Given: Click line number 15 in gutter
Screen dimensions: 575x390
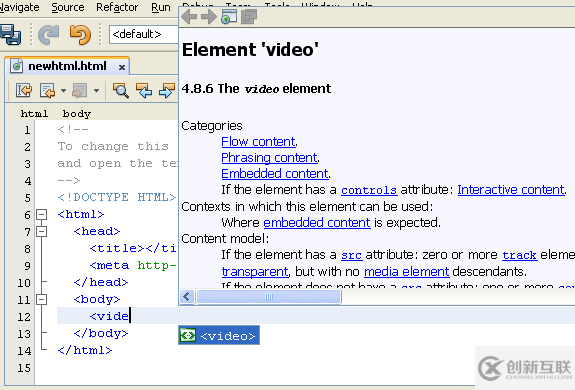Looking at the screenshot, I should point(24,368).
